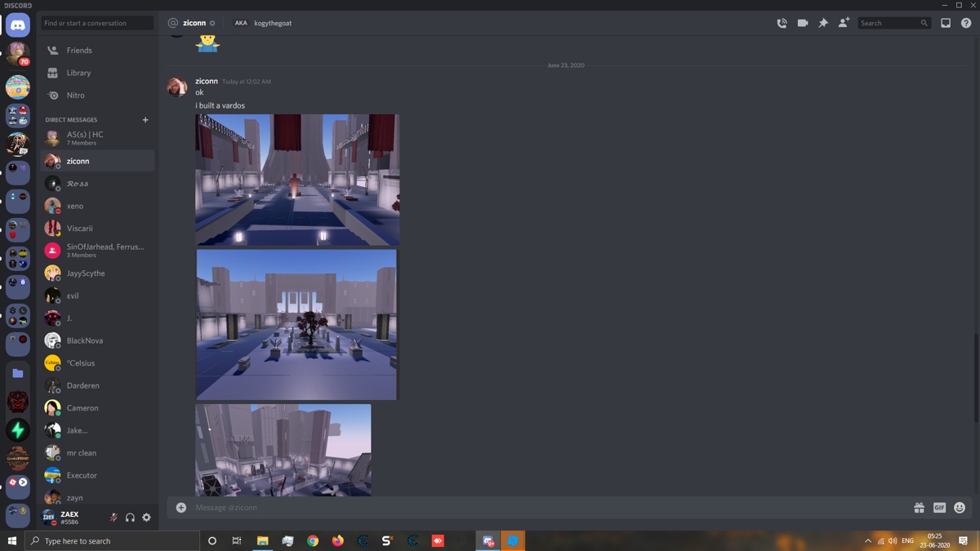Viewport: 980px width, 551px height.
Task: Start a voice call with ziconn
Action: coord(782,23)
